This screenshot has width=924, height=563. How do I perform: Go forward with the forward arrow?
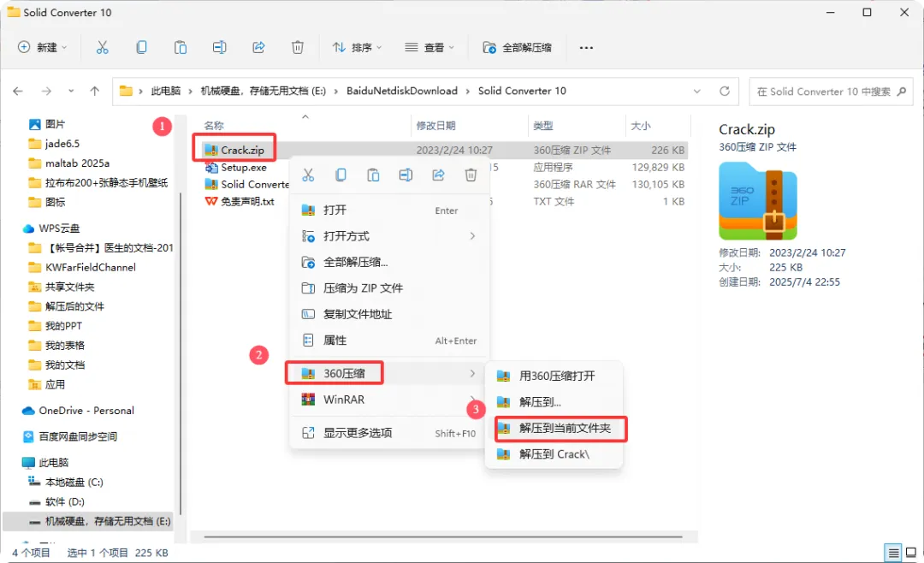point(46,92)
